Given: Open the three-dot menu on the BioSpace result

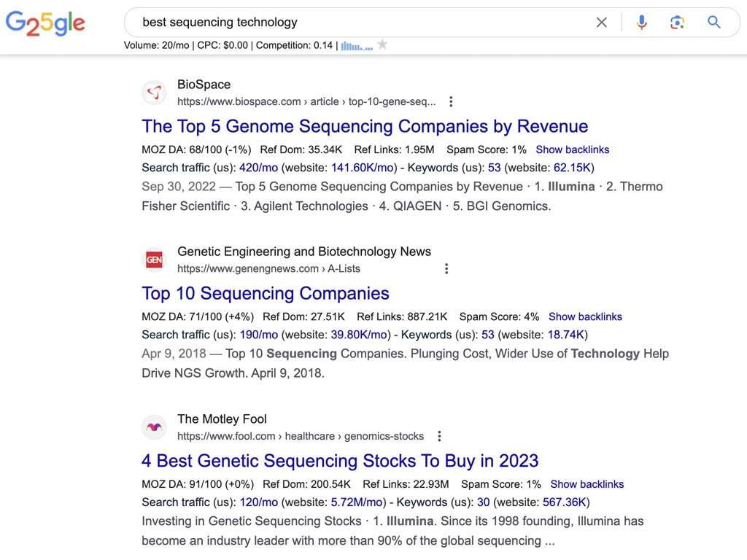Looking at the screenshot, I should [x=451, y=101].
